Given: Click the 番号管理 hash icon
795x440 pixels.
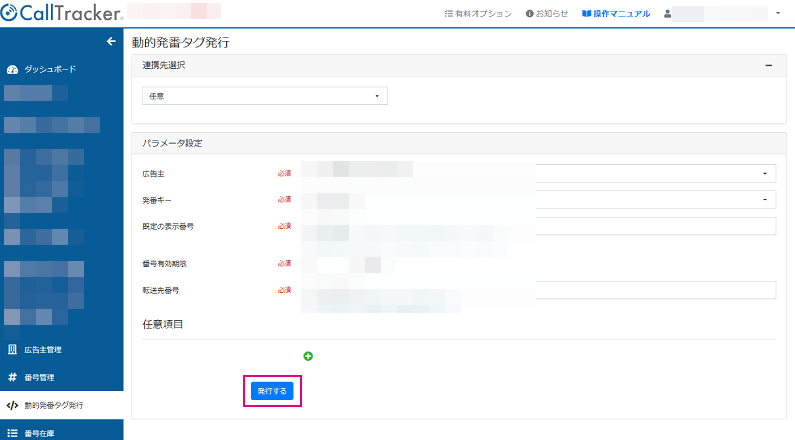Looking at the screenshot, I should pyautogui.click(x=12, y=377).
